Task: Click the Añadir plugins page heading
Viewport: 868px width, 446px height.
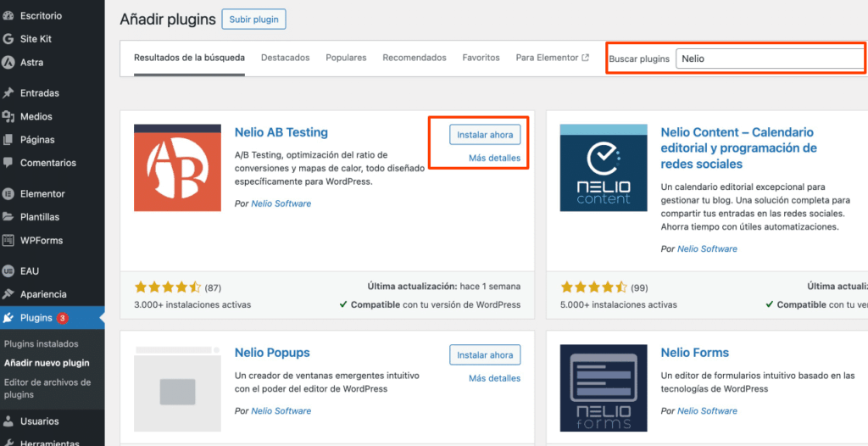Action: click(x=168, y=20)
